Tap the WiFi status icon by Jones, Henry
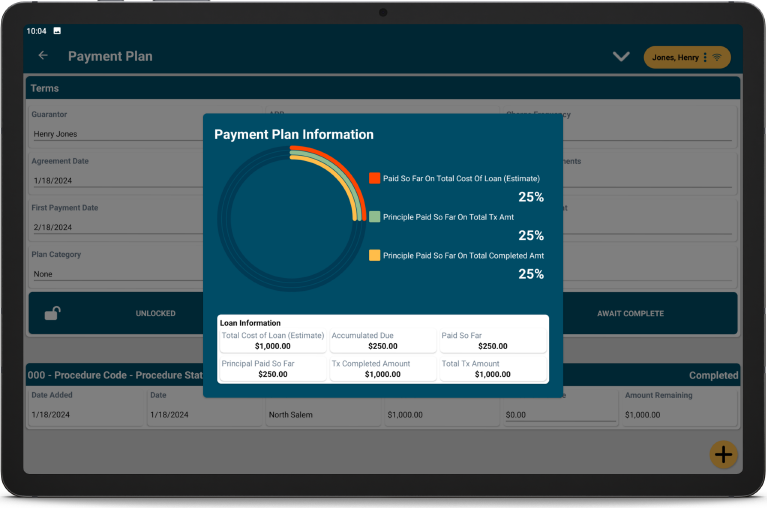 point(717,58)
